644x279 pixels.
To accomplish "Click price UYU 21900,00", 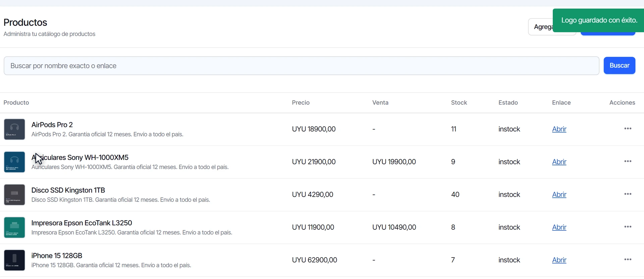I will pyautogui.click(x=314, y=162).
